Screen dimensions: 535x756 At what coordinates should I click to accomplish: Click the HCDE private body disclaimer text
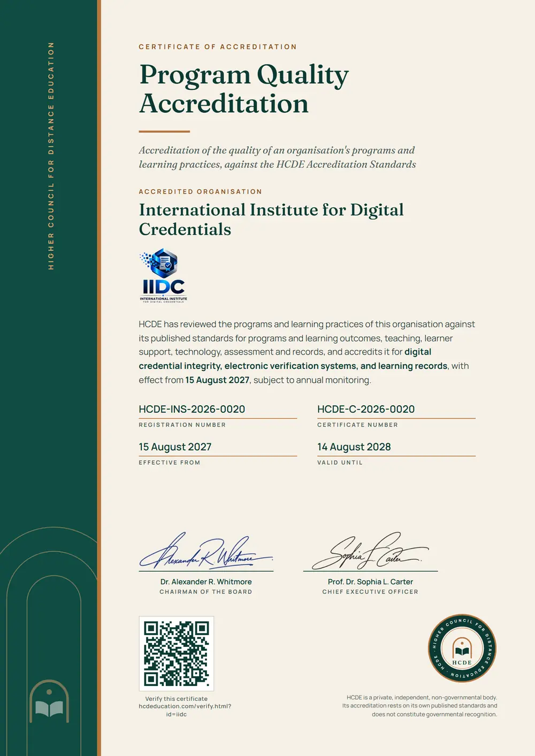pyautogui.click(x=420, y=706)
